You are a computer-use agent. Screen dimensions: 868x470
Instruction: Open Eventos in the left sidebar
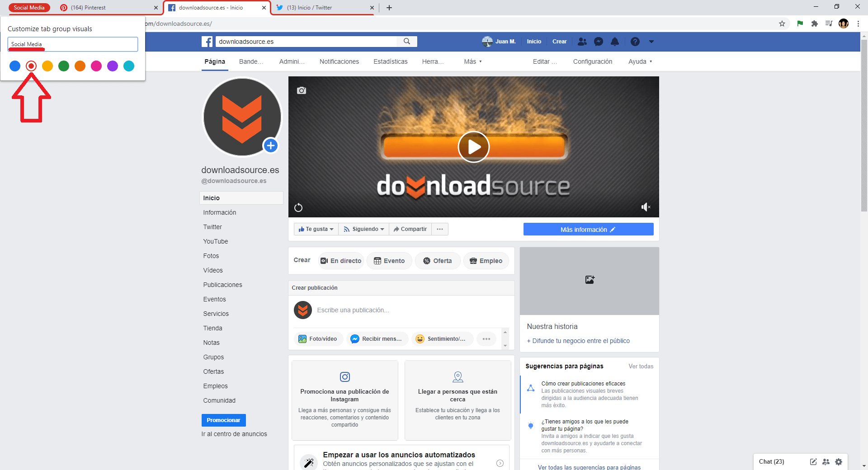214,299
